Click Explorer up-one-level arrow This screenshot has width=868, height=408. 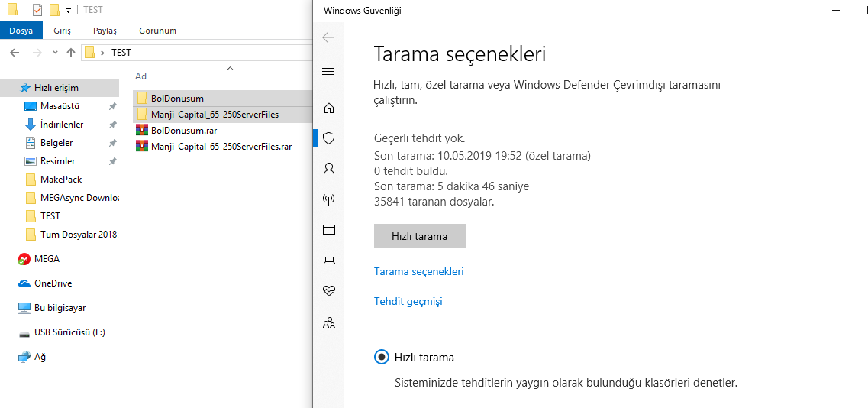pos(71,53)
